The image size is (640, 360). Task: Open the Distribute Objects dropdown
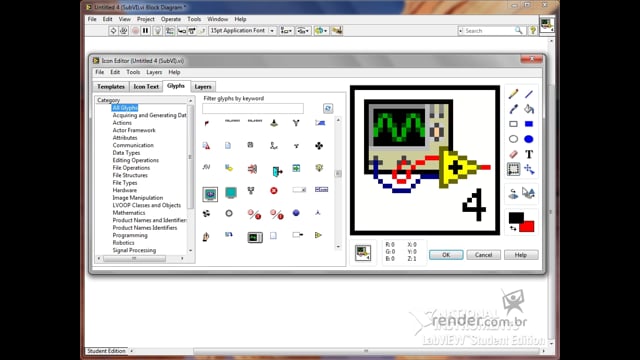point(303,31)
